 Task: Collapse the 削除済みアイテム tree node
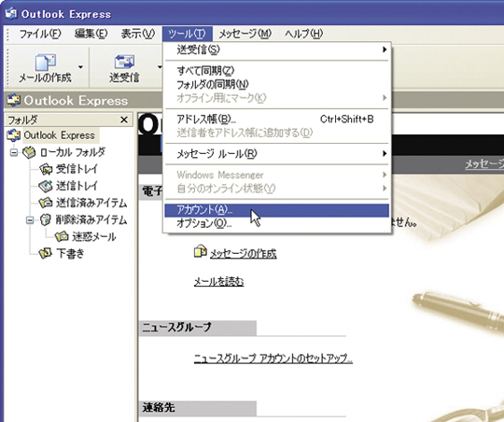pyautogui.click(x=30, y=220)
